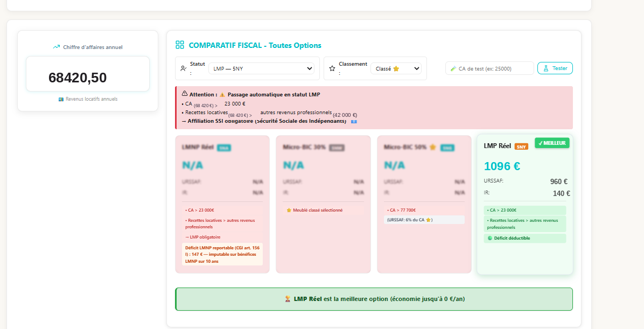
Task: Click the Tester button
Action: click(555, 68)
